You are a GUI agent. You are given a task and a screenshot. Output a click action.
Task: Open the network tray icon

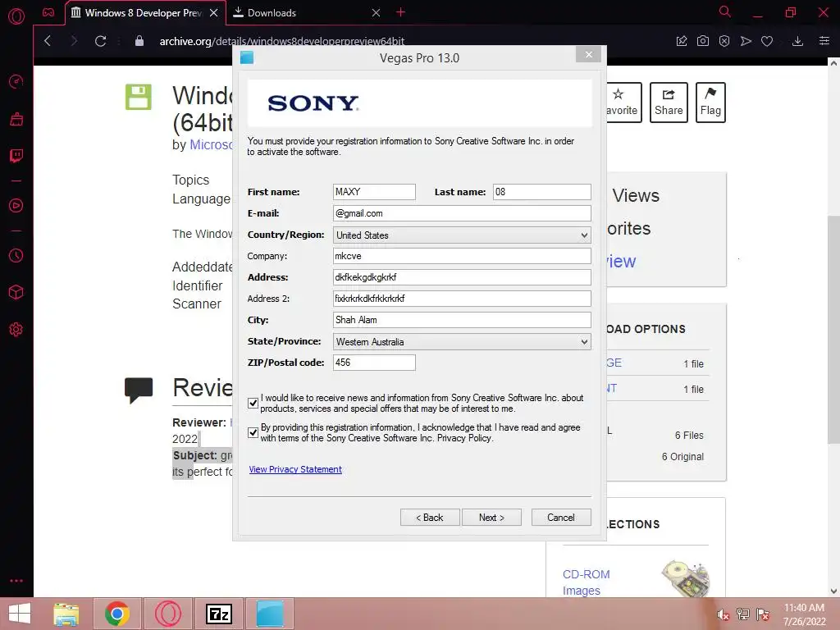742,614
